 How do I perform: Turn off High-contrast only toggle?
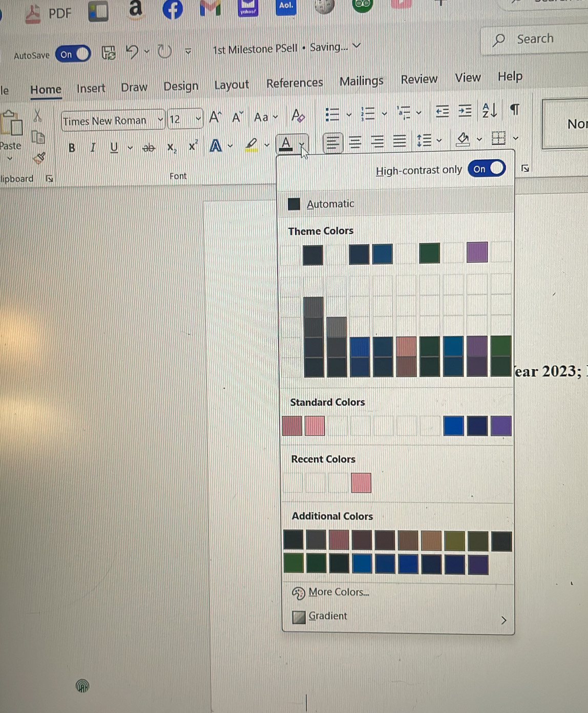[x=487, y=169]
